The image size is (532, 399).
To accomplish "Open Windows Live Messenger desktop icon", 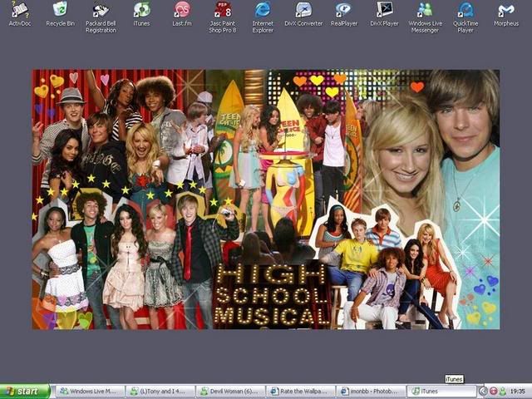I will 425,10.
